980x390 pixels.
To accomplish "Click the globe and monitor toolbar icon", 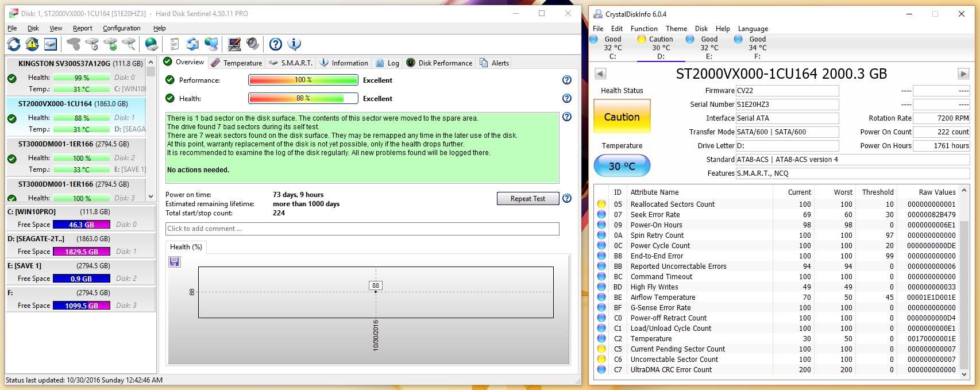I will [211, 44].
